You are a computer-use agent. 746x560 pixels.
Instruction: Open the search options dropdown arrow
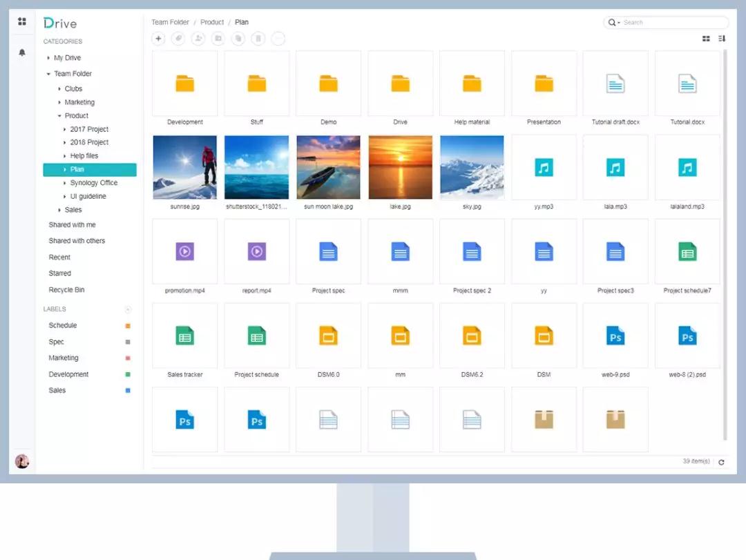[618, 23]
